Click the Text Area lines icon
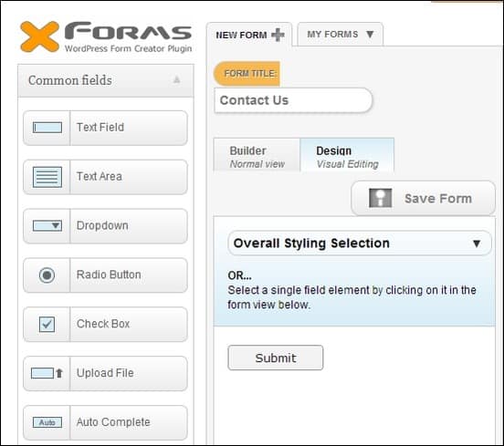Image resolution: width=504 pixels, height=446 pixels. [x=47, y=177]
